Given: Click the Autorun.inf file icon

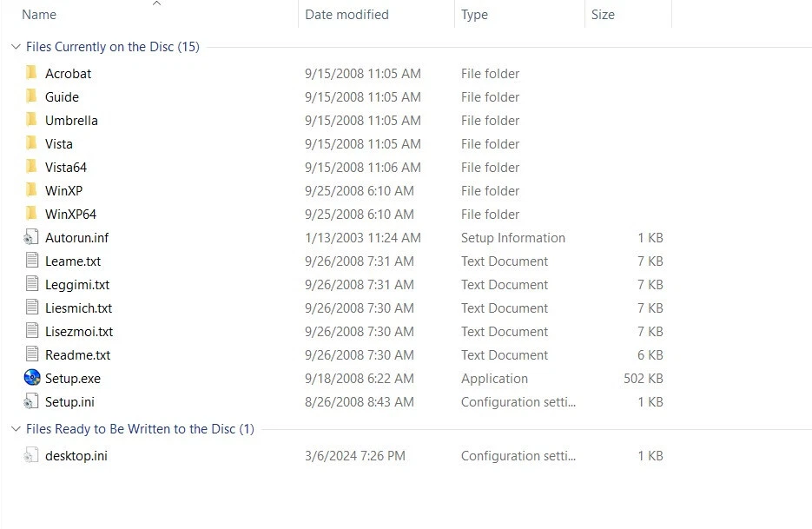Looking at the screenshot, I should point(32,237).
